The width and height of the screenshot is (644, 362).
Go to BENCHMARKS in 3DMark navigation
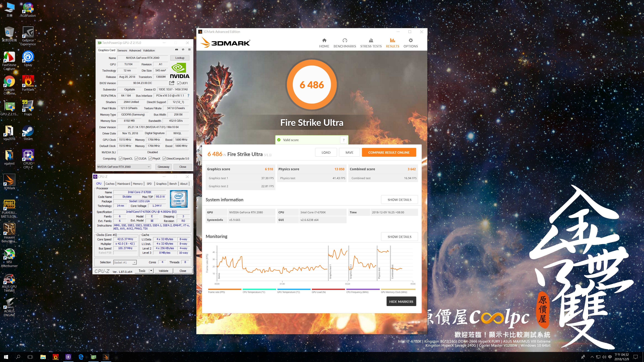[344, 43]
